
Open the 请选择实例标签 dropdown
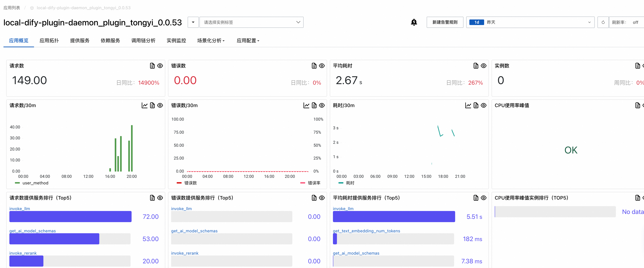point(251,22)
